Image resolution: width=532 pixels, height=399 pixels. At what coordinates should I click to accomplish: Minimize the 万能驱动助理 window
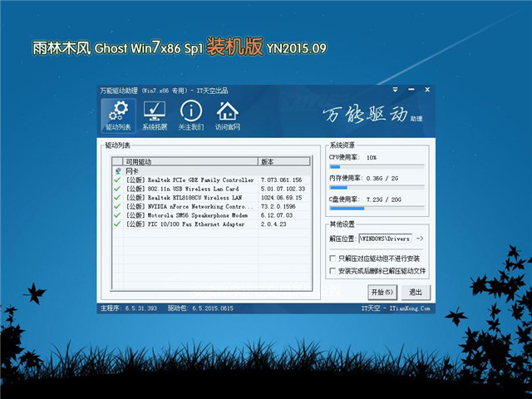click(x=411, y=90)
